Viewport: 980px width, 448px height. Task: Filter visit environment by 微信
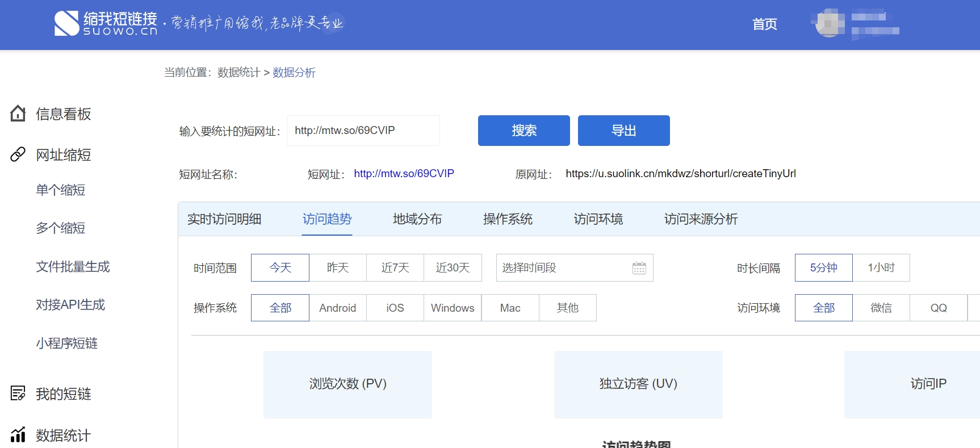pos(881,308)
